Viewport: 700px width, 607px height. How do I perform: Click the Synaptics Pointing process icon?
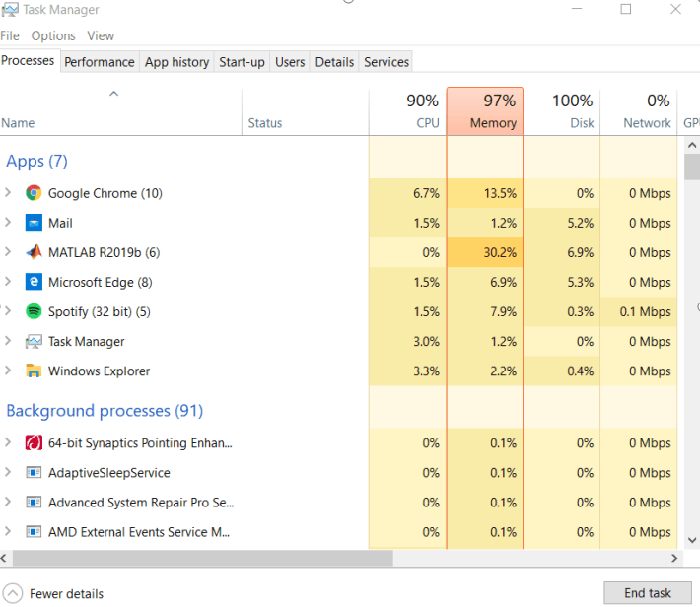(34, 443)
